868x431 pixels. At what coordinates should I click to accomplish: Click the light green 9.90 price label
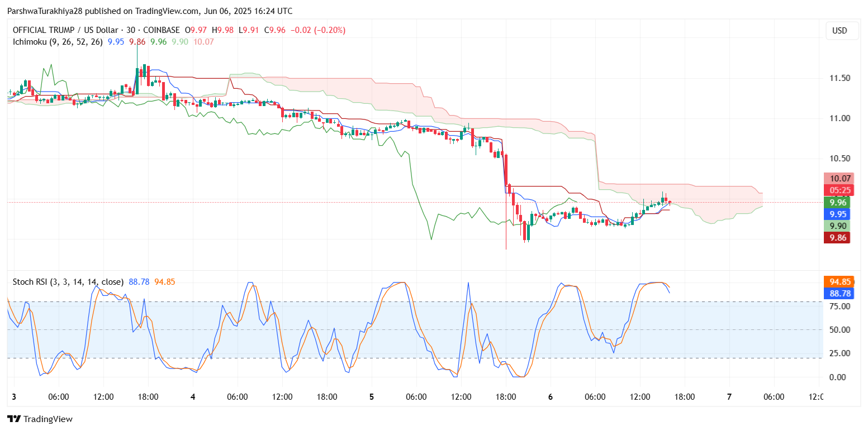[839, 226]
